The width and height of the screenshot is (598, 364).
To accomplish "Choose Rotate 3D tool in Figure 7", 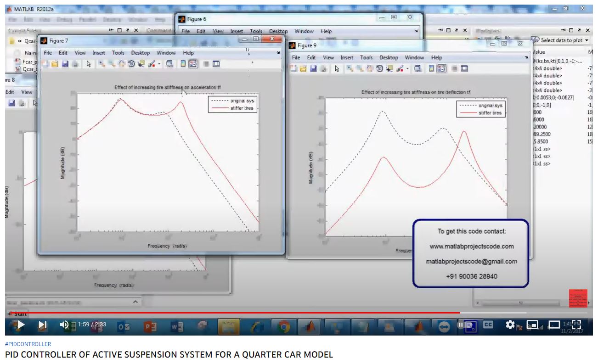I will [131, 64].
